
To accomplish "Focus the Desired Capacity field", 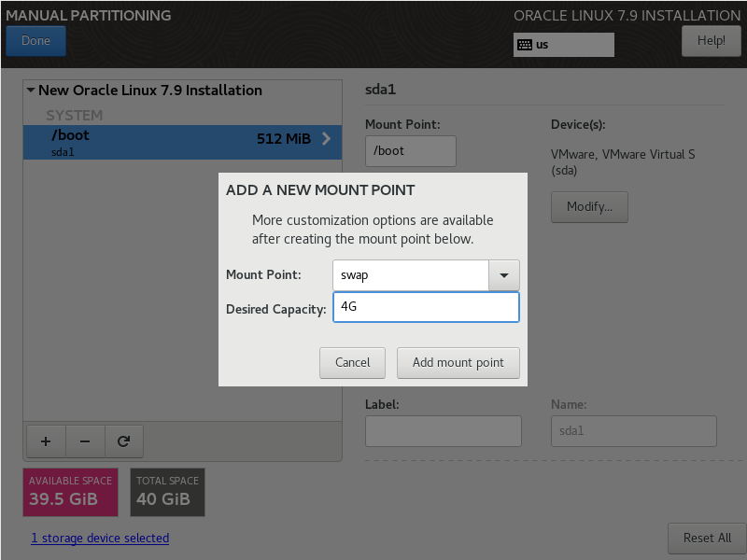I will coord(426,307).
